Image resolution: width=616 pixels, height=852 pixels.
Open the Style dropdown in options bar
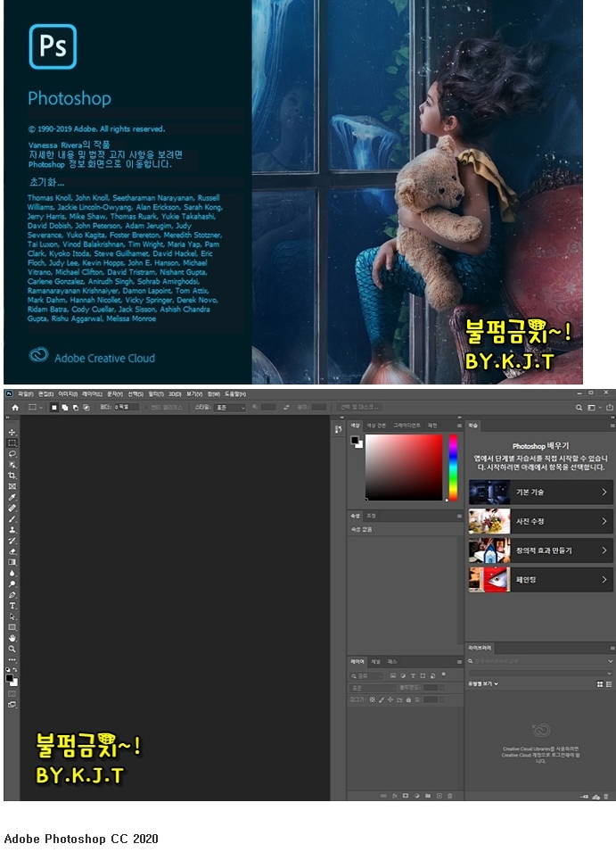(230, 407)
